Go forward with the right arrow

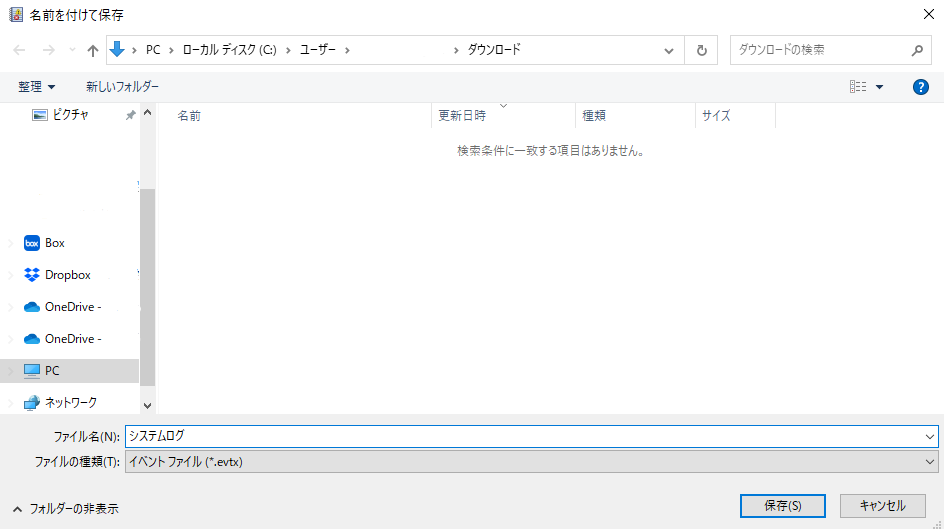(49, 51)
